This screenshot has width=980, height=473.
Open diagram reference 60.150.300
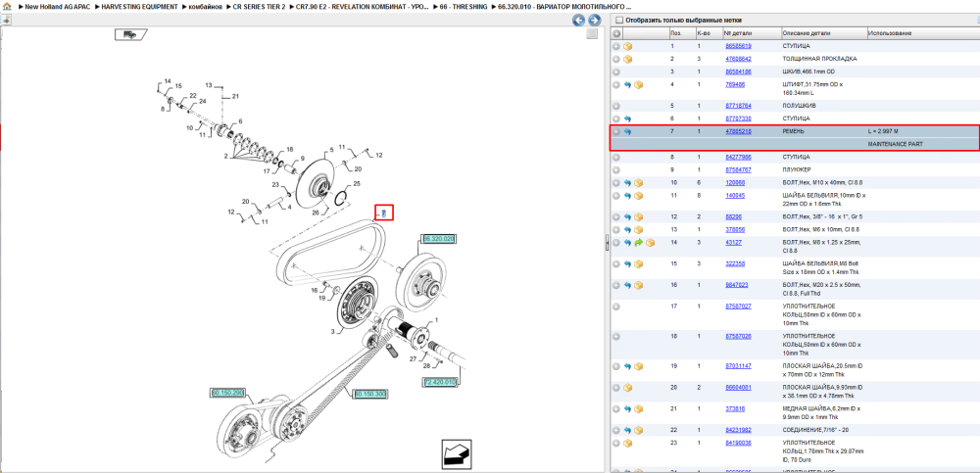[x=370, y=395]
